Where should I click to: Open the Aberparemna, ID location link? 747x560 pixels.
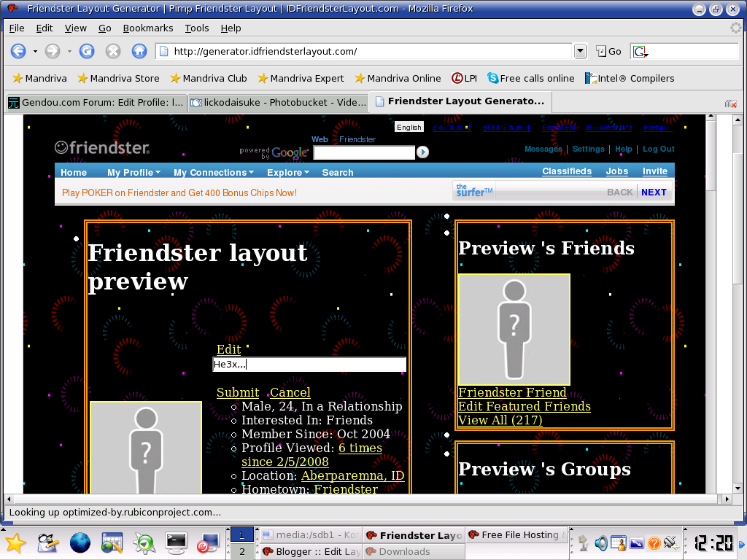352,475
